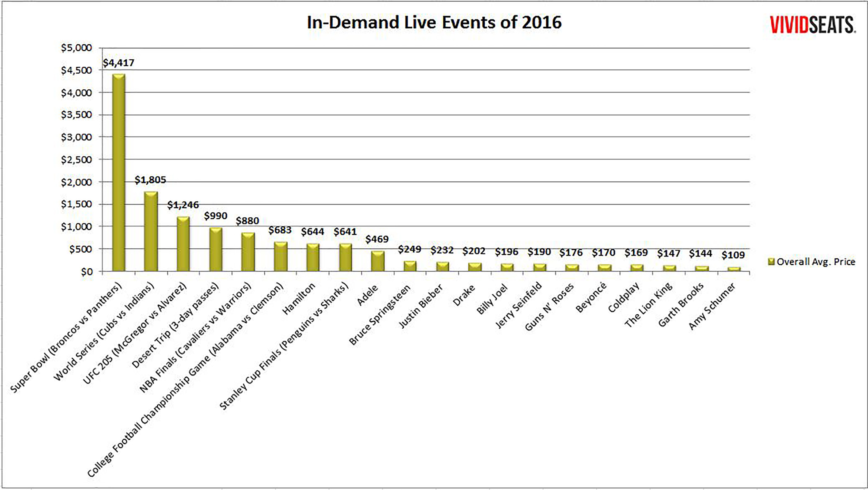This screenshot has width=868, height=490.
Task: Click the Desert Trip (3-day passes) label
Action: [175, 325]
